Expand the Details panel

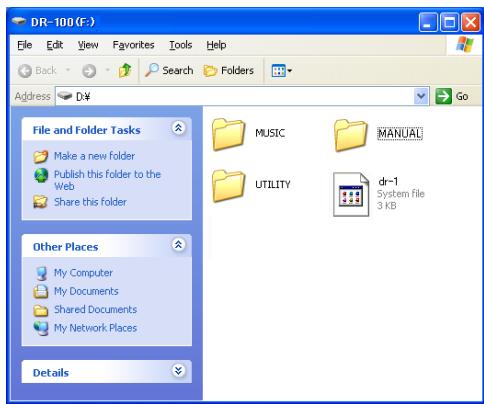(x=178, y=371)
